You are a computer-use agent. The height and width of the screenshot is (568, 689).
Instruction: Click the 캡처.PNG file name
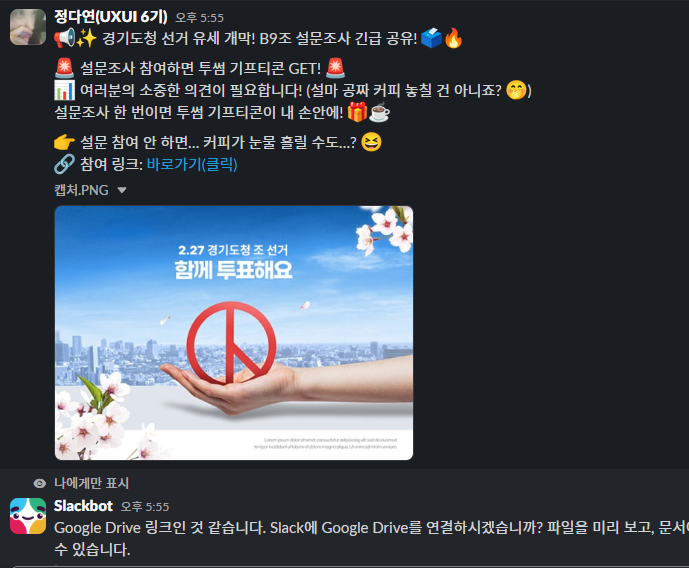tap(81, 190)
